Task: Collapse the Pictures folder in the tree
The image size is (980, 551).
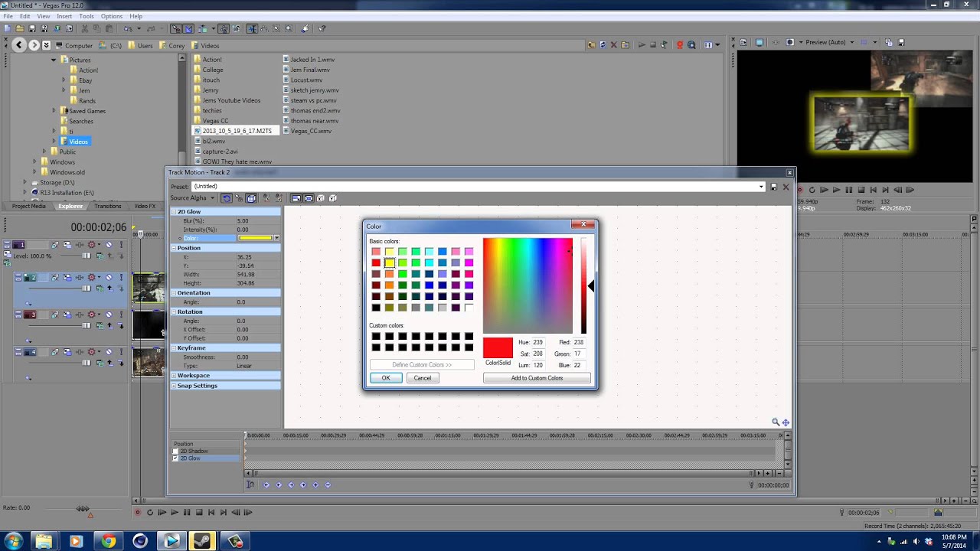Action: pos(54,60)
